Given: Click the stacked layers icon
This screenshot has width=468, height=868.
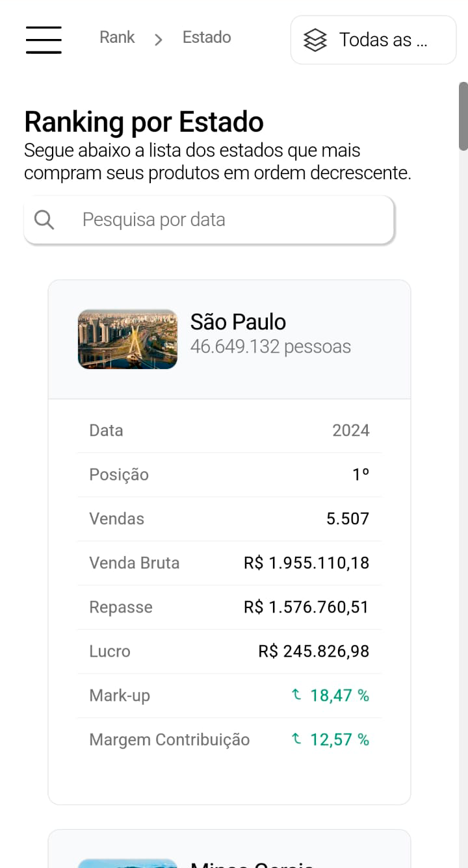Looking at the screenshot, I should point(315,40).
